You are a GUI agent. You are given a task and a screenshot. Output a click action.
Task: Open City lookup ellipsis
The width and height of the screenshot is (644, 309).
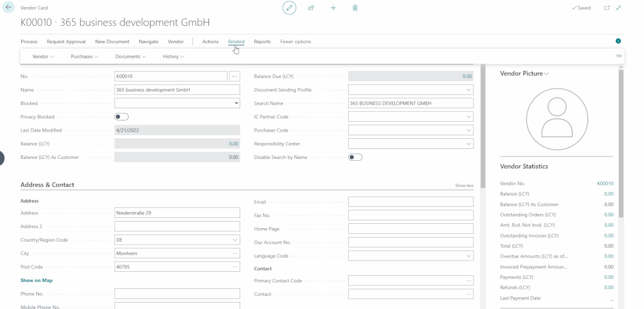tap(235, 253)
